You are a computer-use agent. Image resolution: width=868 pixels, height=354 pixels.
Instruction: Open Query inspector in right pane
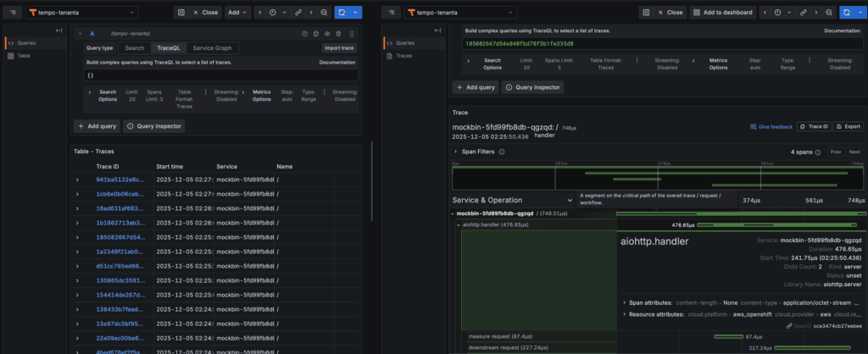click(532, 87)
